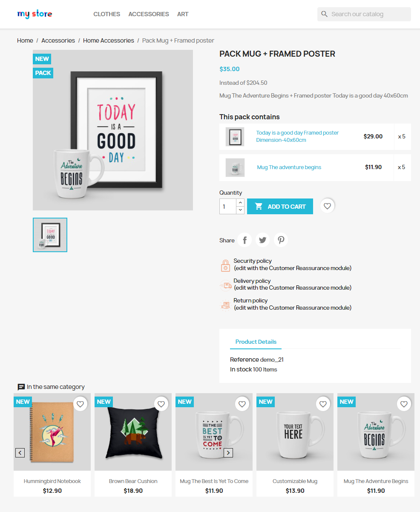This screenshot has height=512, width=420.
Task: Wishlist the Customizable Mug heart icon
Action: click(323, 403)
